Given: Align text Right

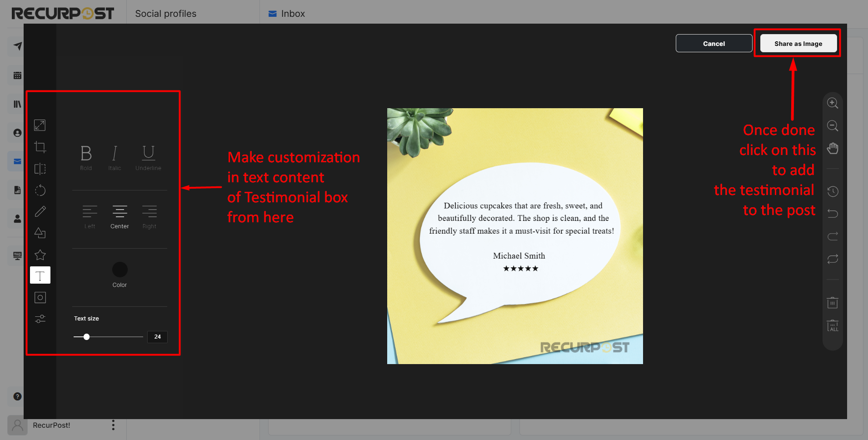Looking at the screenshot, I should point(149,217).
